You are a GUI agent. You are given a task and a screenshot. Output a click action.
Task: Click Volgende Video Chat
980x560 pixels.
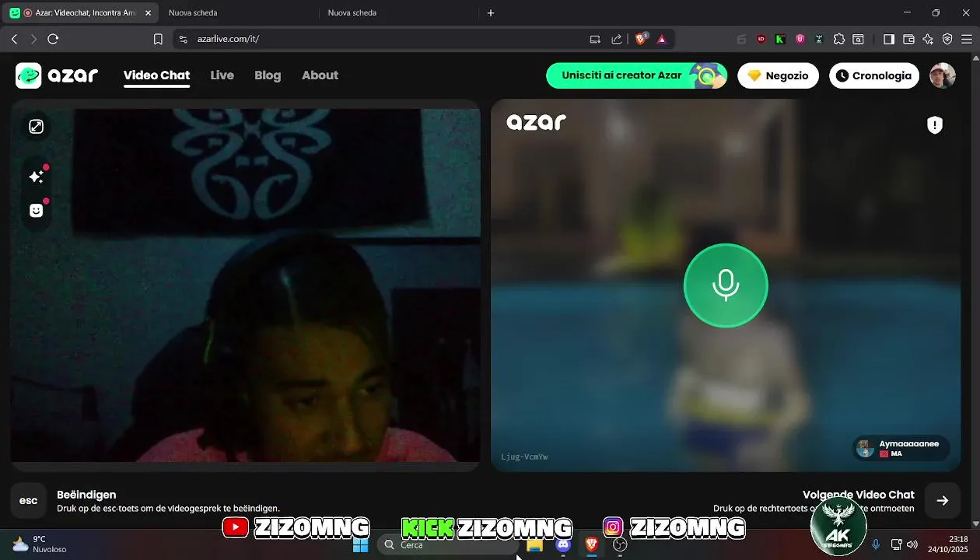[x=859, y=495]
